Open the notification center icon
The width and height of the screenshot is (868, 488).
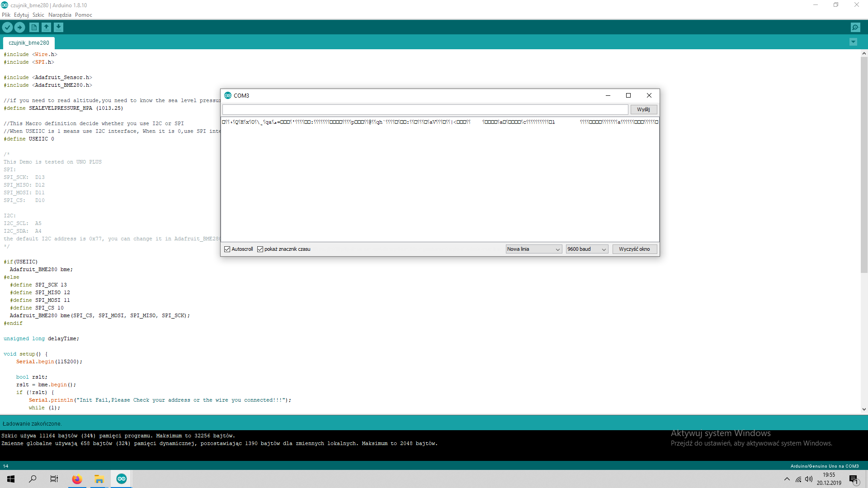click(854, 479)
